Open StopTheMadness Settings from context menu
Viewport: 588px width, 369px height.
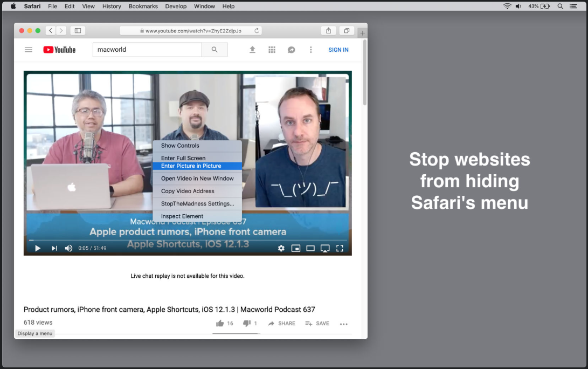click(x=197, y=203)
